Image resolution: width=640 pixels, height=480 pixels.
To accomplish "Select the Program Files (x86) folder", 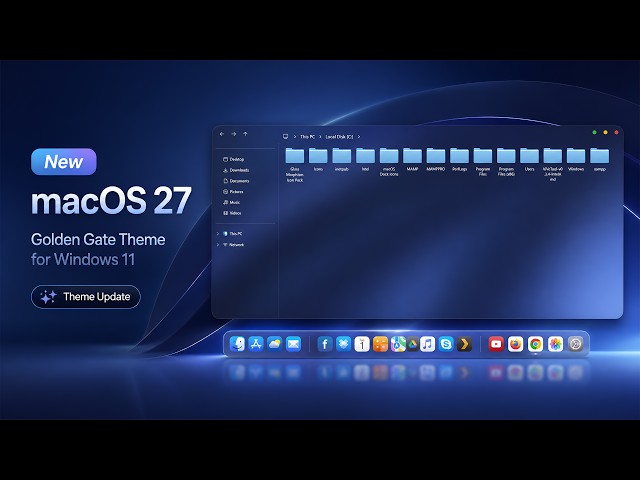I will (506, 162).
